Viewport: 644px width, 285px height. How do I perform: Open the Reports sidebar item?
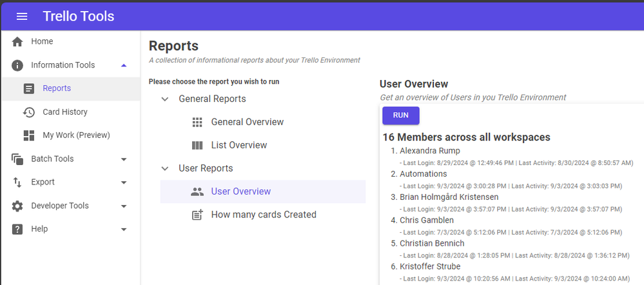70,88
